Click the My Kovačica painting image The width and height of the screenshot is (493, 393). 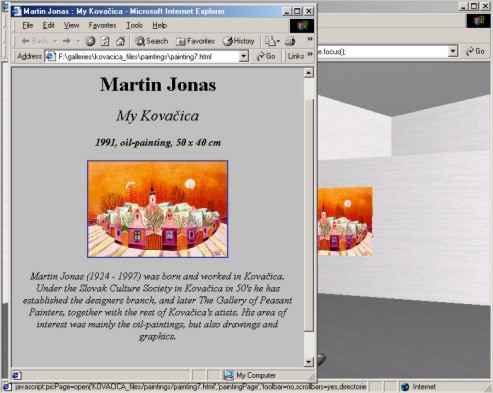[157, 209]
